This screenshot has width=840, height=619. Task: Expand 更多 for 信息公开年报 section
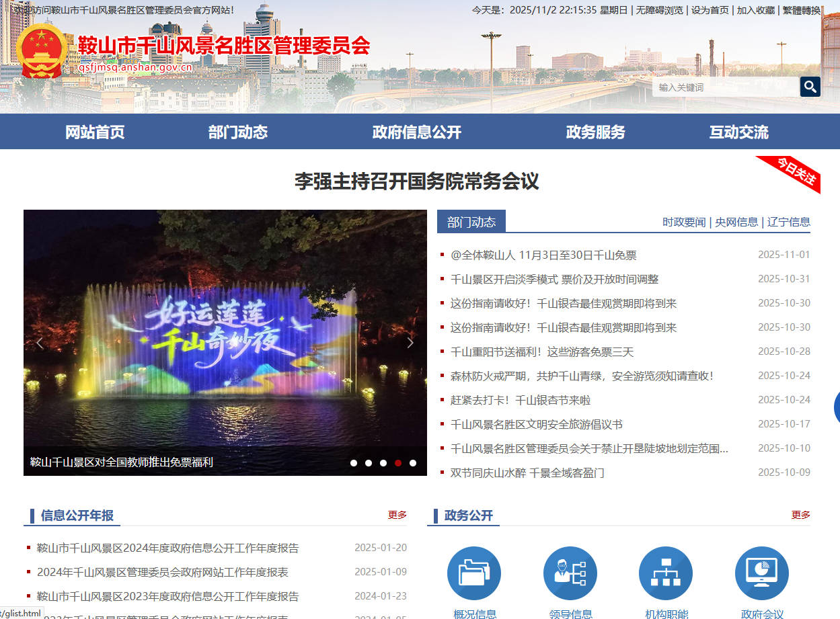point(397,515)
